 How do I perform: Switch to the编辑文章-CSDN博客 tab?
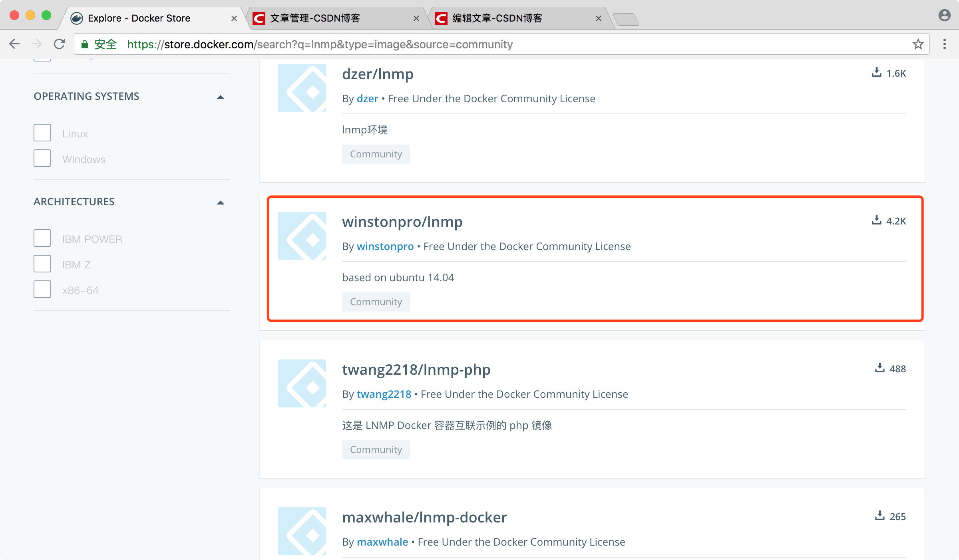click(x=513, y=18)
